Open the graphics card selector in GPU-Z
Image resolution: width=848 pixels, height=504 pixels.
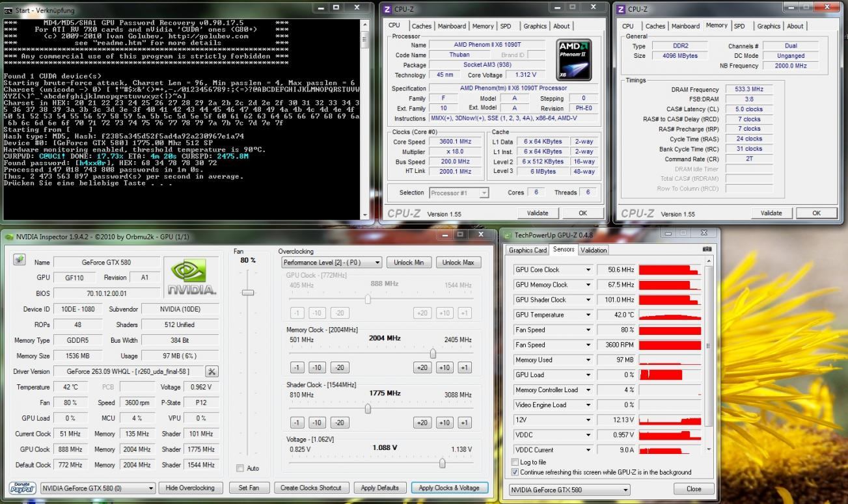(x=570, y=490)
